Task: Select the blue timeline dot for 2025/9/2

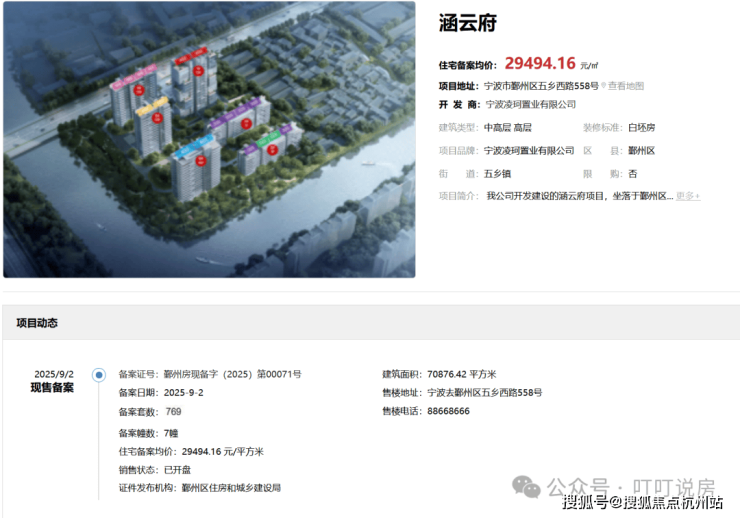Action: 99,375
